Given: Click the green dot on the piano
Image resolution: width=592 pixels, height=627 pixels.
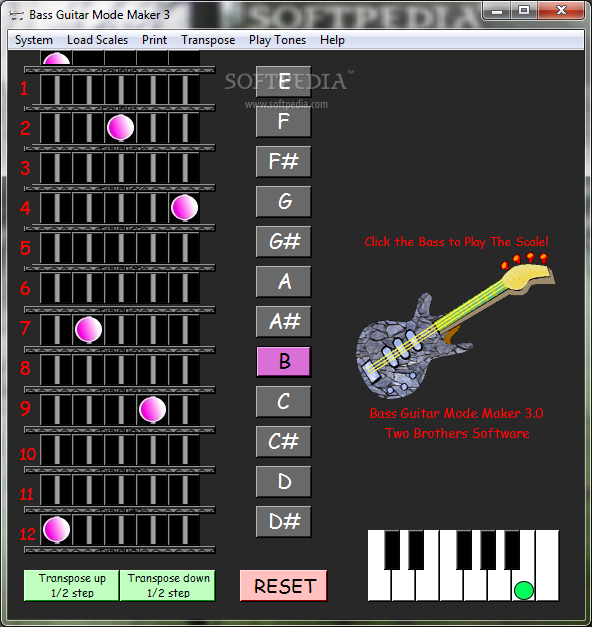Looking at the screenshot, I should coord(524,590).
